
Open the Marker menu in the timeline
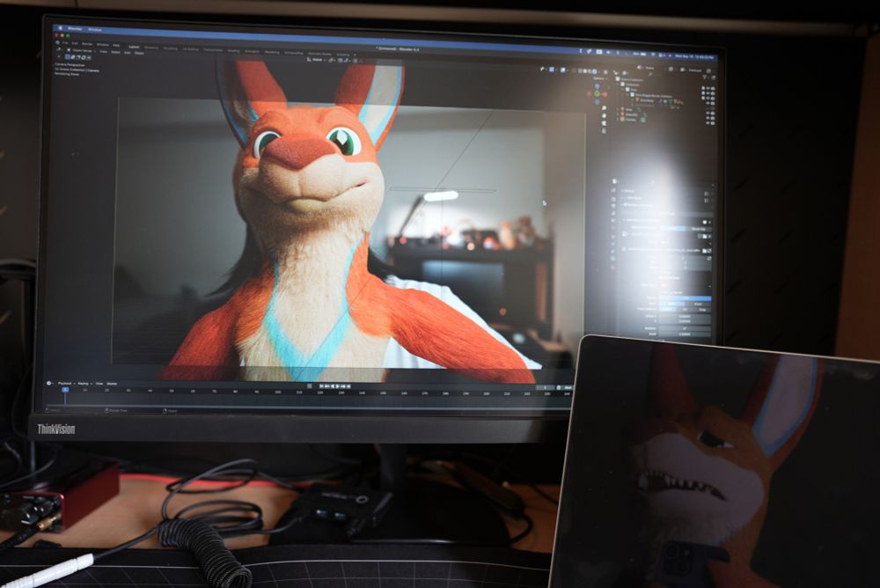pyautogui.click(x=112, y=384)
